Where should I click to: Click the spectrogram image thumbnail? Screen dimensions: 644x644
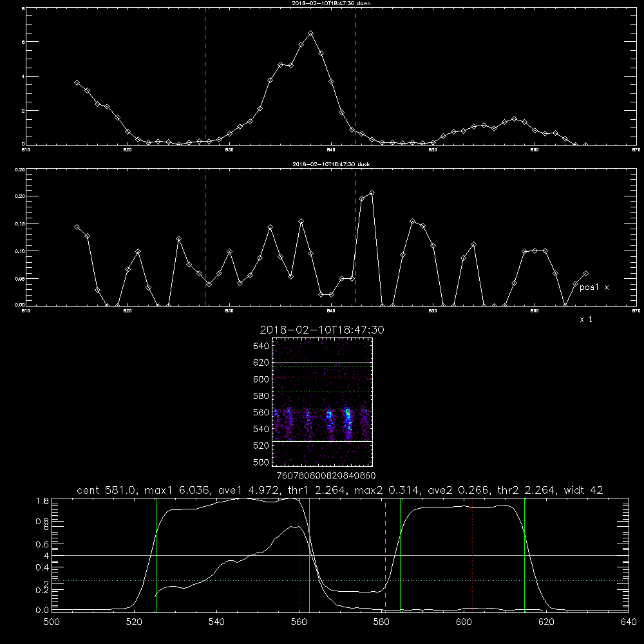[323, 402]
